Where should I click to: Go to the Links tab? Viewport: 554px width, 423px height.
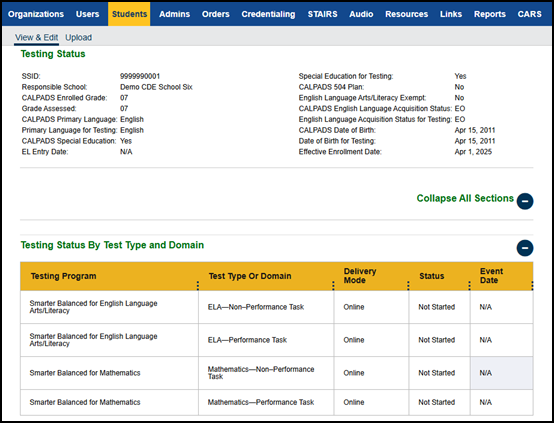point(451,14)
